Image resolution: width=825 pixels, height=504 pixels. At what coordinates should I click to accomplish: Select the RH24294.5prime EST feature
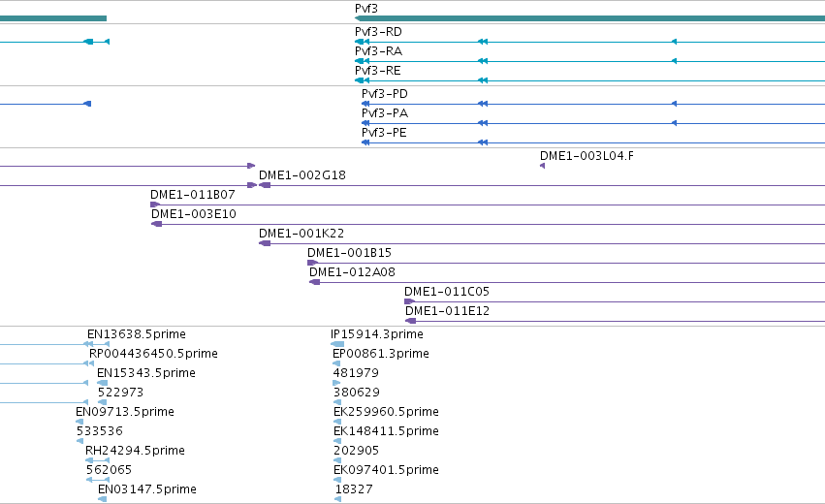coord(97,460)
